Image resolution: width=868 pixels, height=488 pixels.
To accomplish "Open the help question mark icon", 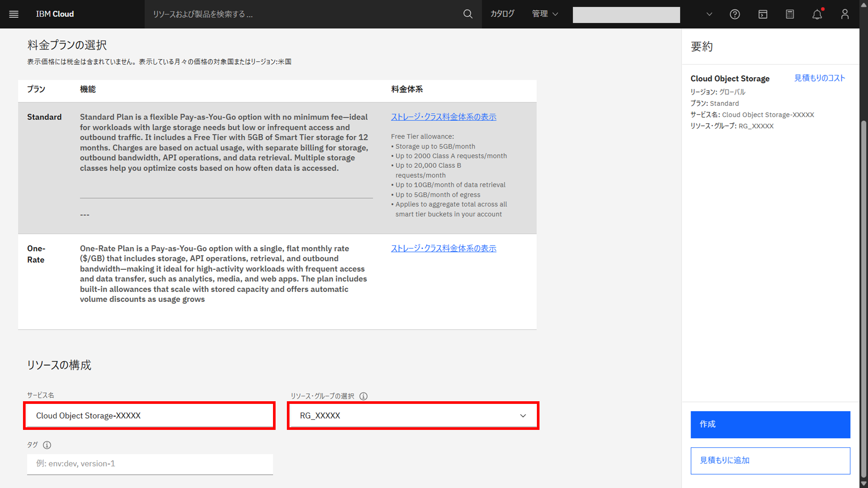I will coord(734,14).
